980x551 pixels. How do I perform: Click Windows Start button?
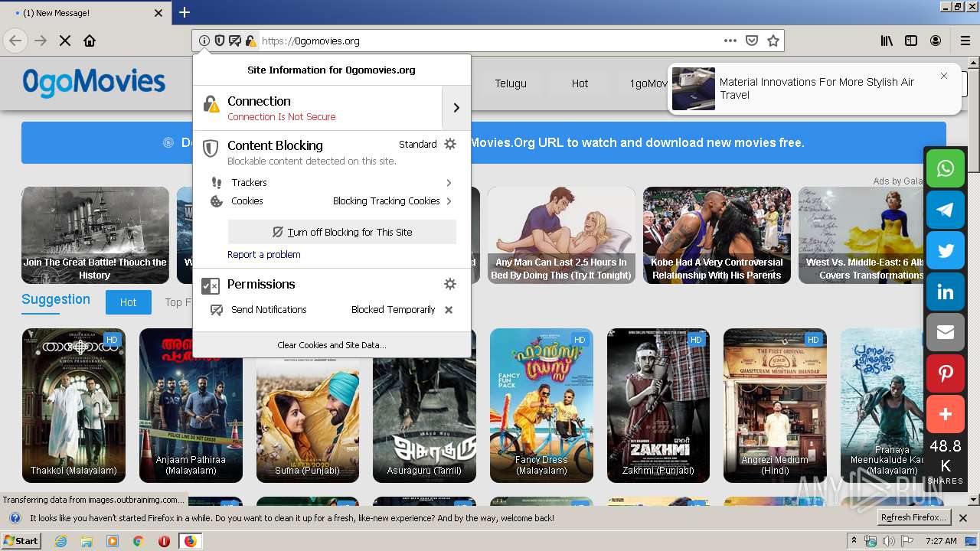pyautogui.click(x=21, y=540)
